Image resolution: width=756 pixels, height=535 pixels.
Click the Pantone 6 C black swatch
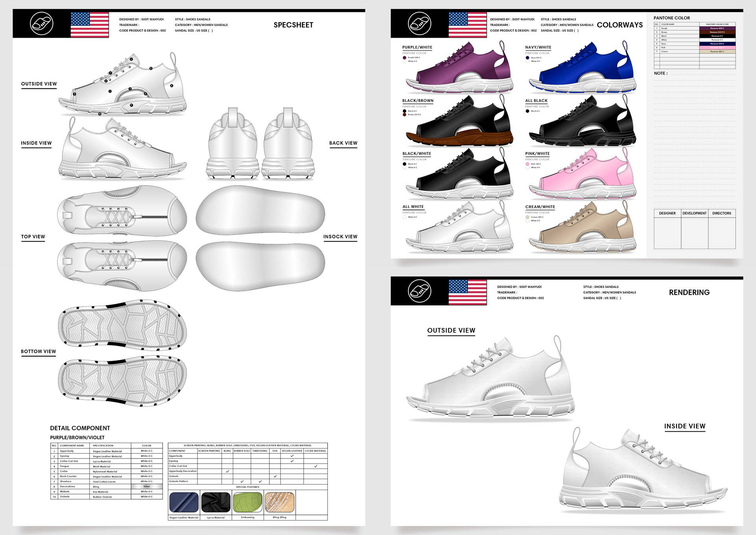[717, 36]
